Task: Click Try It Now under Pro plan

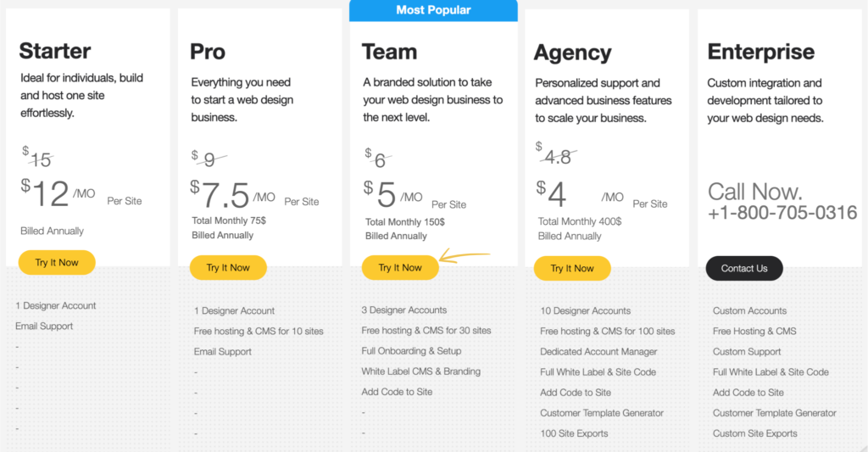Action: click(228, 267)
